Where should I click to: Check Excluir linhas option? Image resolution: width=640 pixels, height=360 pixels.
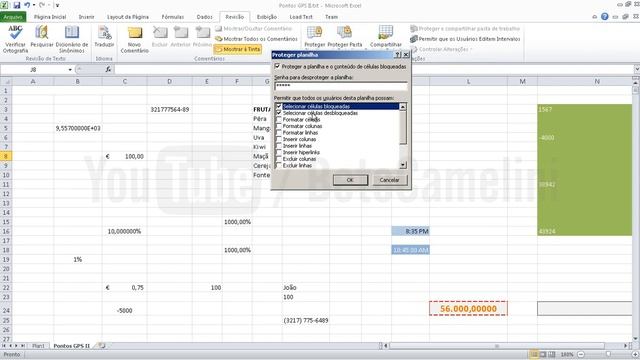pos(279,165)
